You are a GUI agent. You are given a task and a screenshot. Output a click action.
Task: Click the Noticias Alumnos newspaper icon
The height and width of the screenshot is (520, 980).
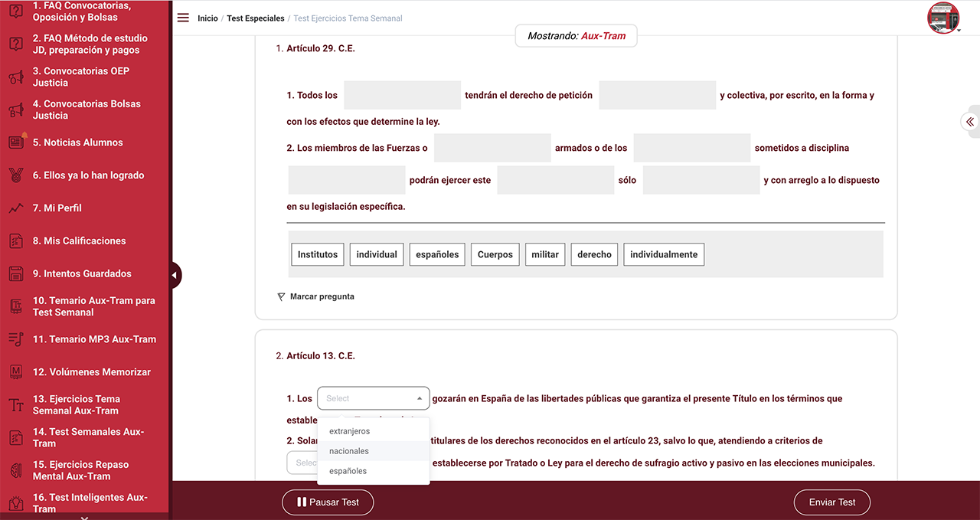(16, 142)
